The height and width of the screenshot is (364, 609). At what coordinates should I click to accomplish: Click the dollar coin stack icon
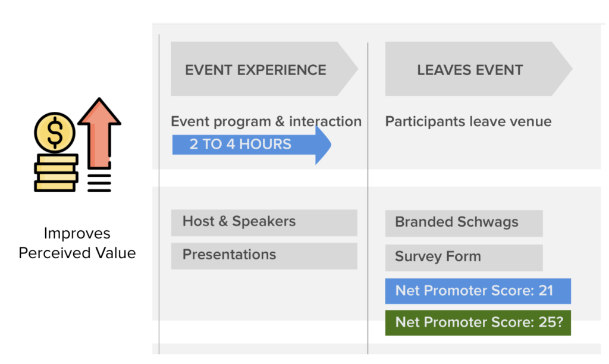pos(55,152)
